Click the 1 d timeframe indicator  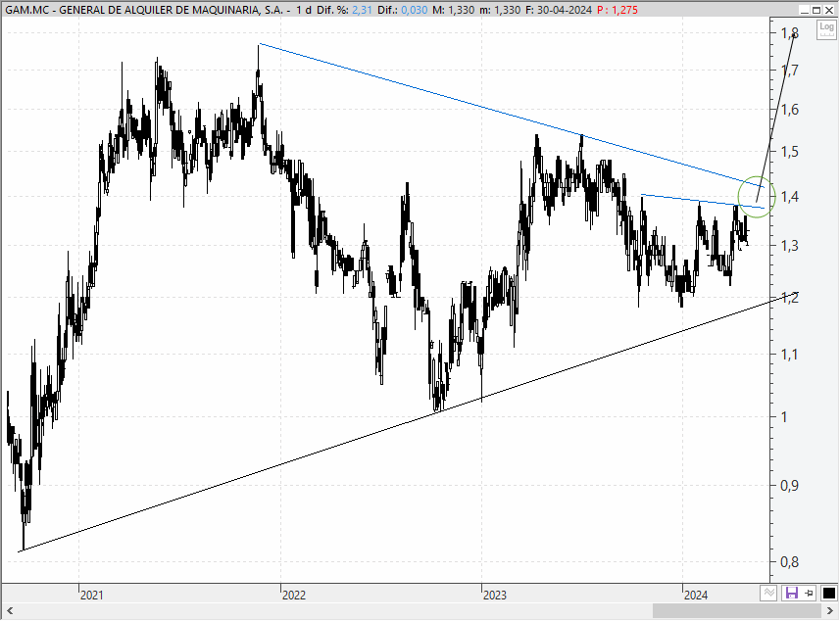coord(304,10)
